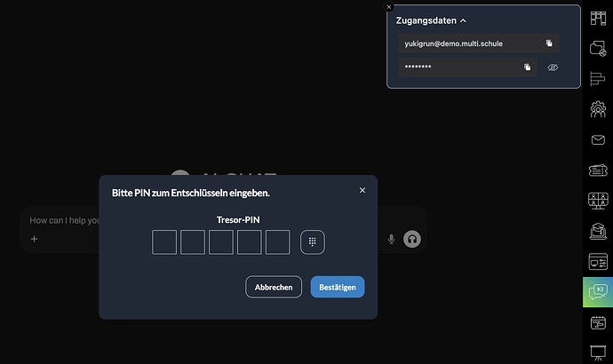Collapse the Zugangsdaten section
Screen dimensions: 613x364
point(463,20)
